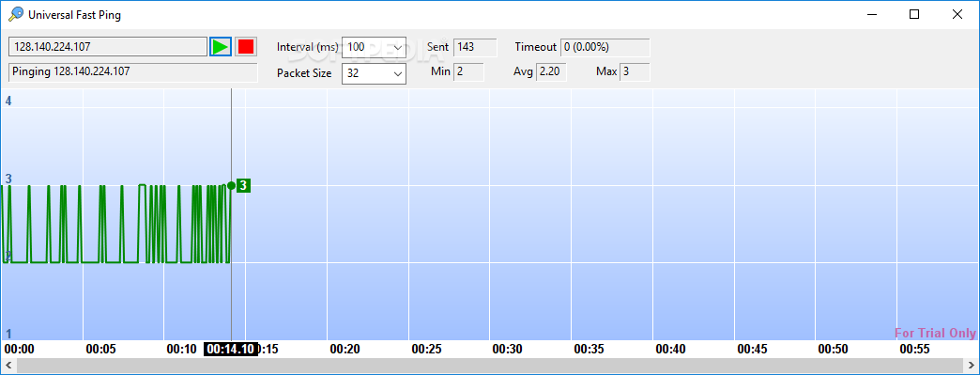Maximize the Universal Fast Ping window
Viewport: 980px width, 375px height.
point(914,14)
